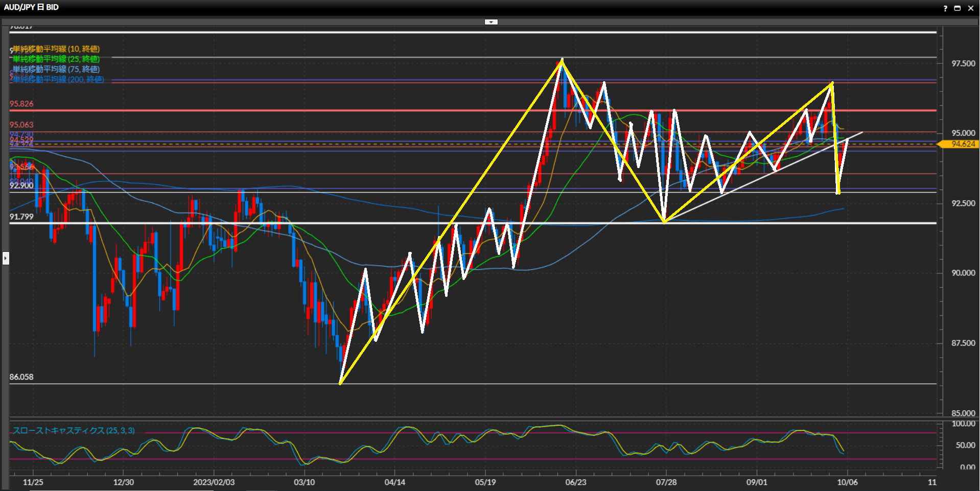Close the AUD/JPY chart window
The image size is (980, 491).
click(970, 8)
